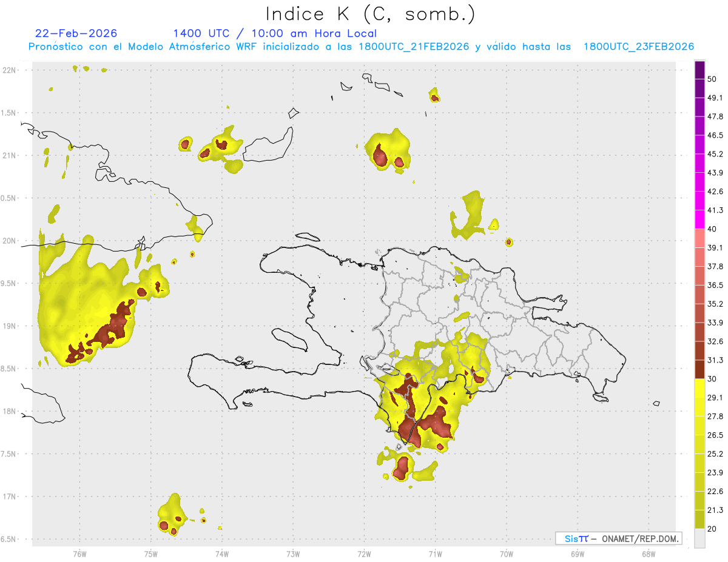Click the 'Indice K (C, somb.)' title
728x562 pixels.
coord(371,14)
